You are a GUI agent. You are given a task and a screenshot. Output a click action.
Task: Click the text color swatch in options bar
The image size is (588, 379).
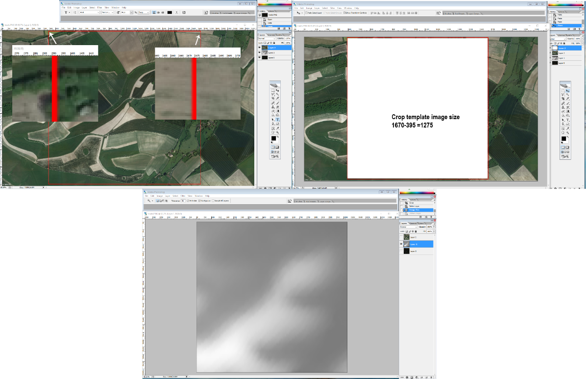[x=170, y=12]
